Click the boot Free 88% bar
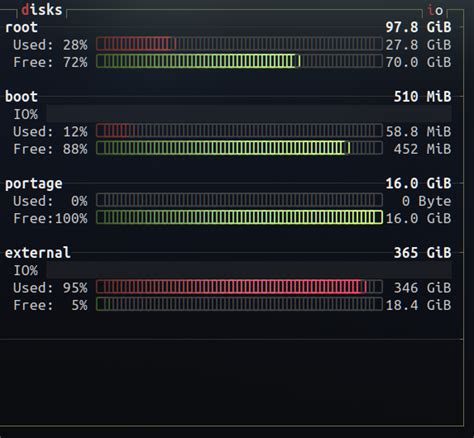The image size is (474, 438). tap(239, 148)
